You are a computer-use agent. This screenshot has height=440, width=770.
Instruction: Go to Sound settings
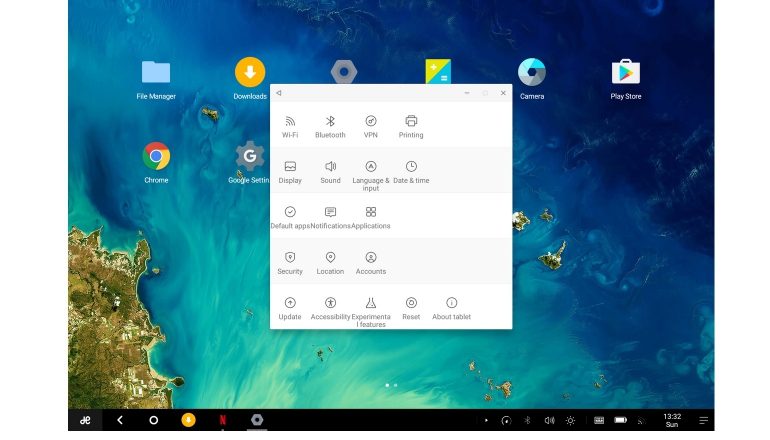[x=330, y=171]
